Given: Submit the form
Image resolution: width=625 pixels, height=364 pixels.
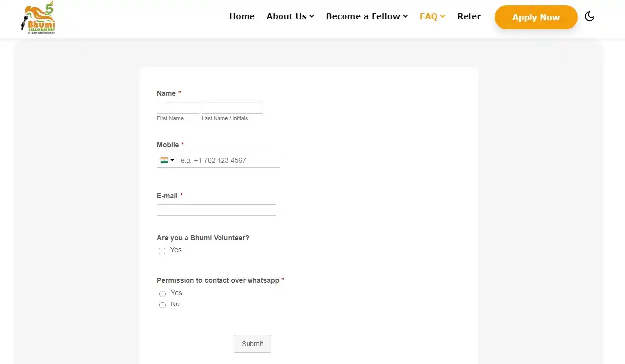Looking at the screenshot, I should click(252, 344).
